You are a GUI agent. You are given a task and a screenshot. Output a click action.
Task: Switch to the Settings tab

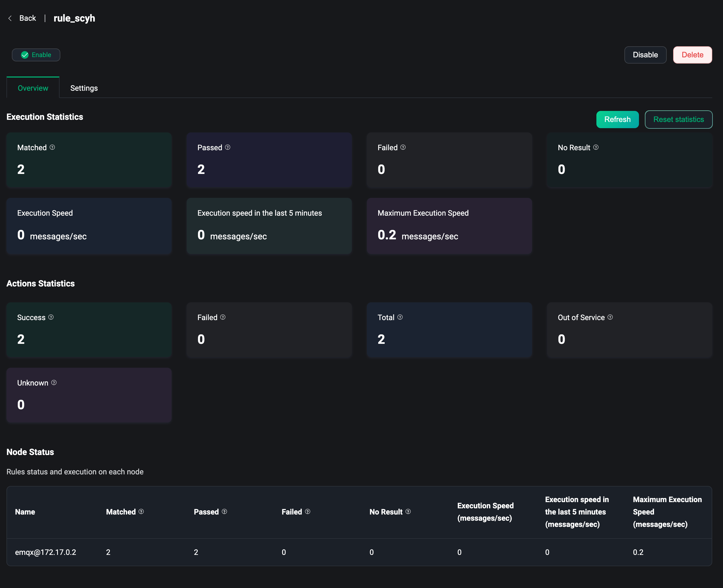click(x=84, y=88)
